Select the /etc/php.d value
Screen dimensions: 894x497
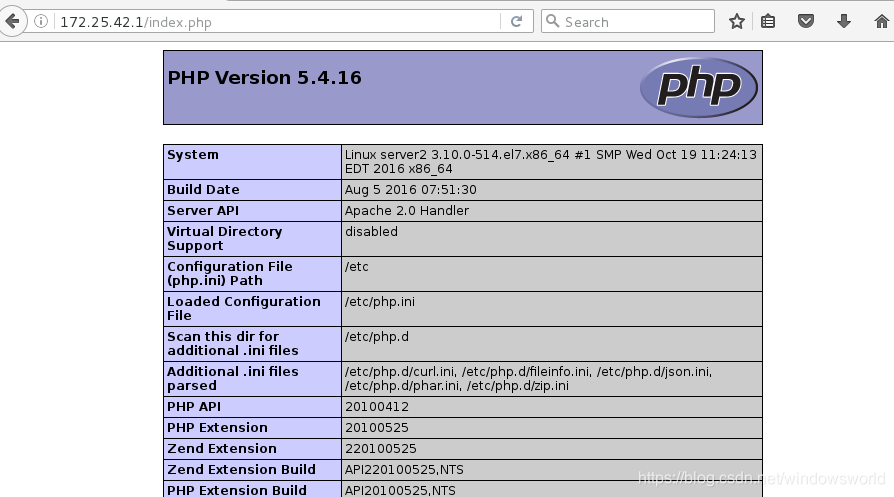tap(376, 336)
